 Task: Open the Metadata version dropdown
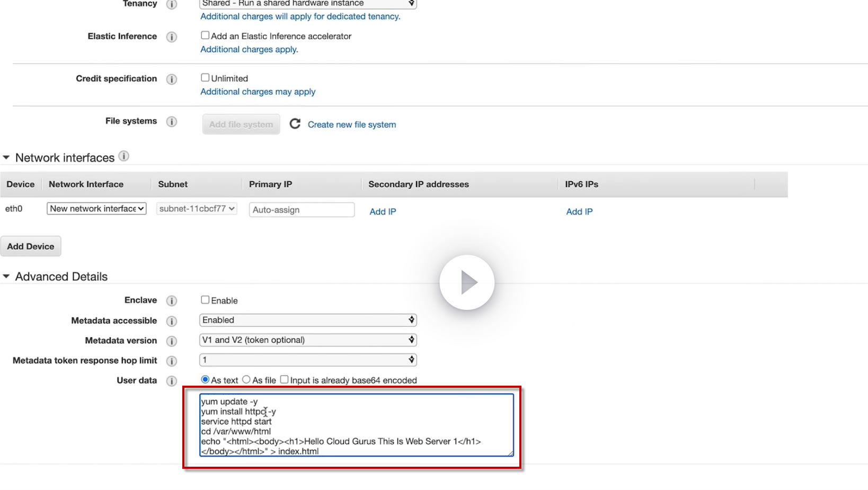[x=308, y=340]
